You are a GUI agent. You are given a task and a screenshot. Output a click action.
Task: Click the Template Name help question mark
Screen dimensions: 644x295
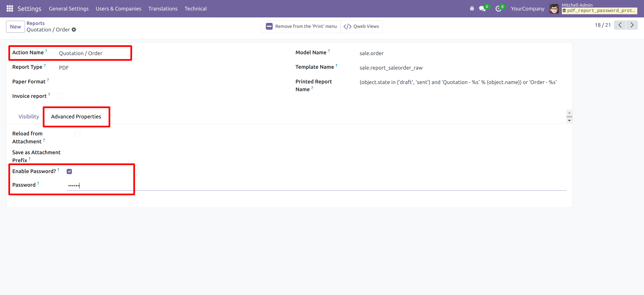click(336, 65)
